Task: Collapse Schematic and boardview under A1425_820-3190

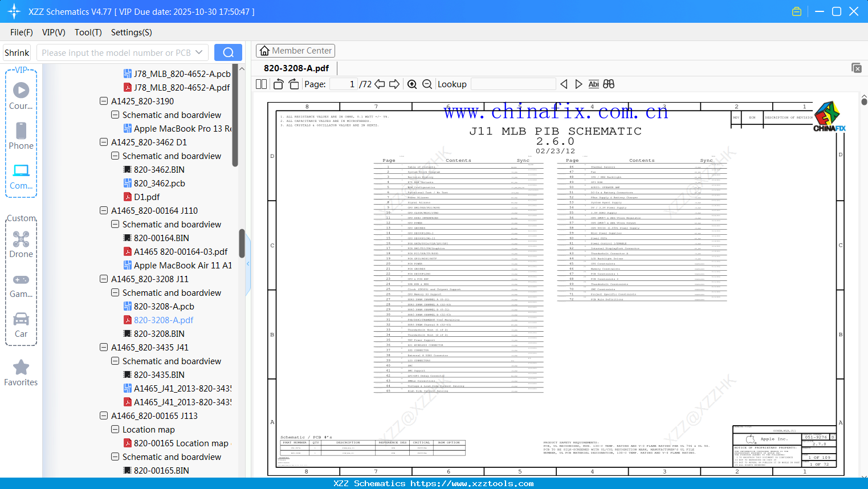Action: pyautogui.click(x=115, y=115)
